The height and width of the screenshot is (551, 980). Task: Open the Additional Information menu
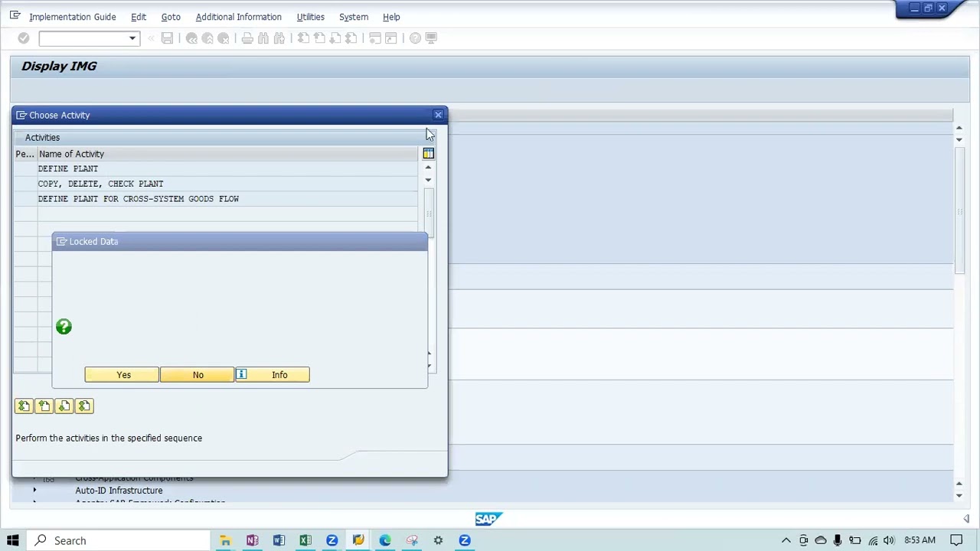pos(239,17)
